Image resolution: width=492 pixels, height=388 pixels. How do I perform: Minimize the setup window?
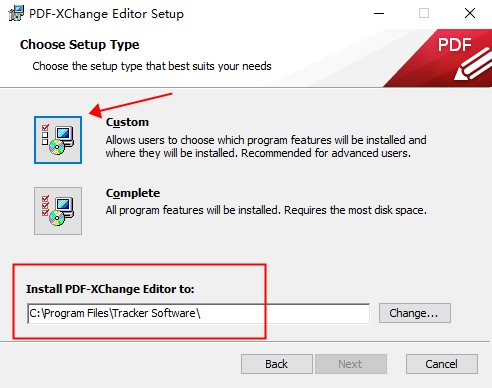pos(379,14)
